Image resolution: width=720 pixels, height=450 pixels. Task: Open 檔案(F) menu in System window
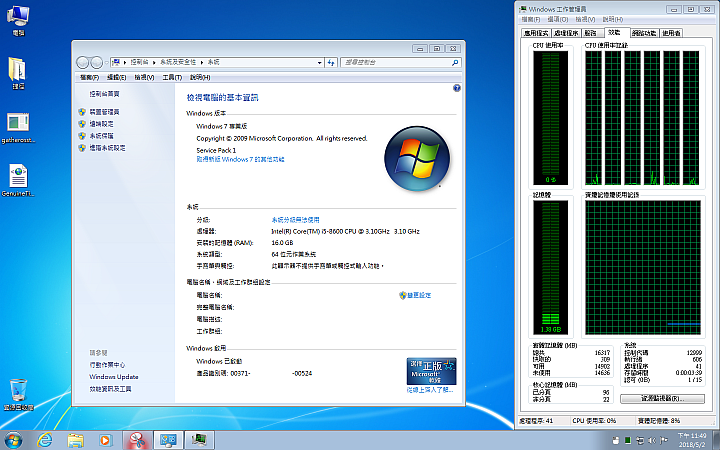pos(89,77)
